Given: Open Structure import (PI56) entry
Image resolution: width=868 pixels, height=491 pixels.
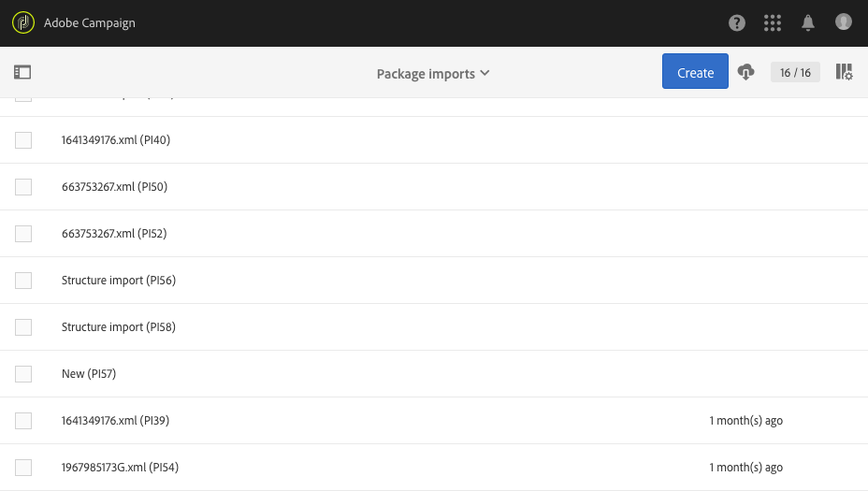Looking at the screenshot, I should pos(119,281).
